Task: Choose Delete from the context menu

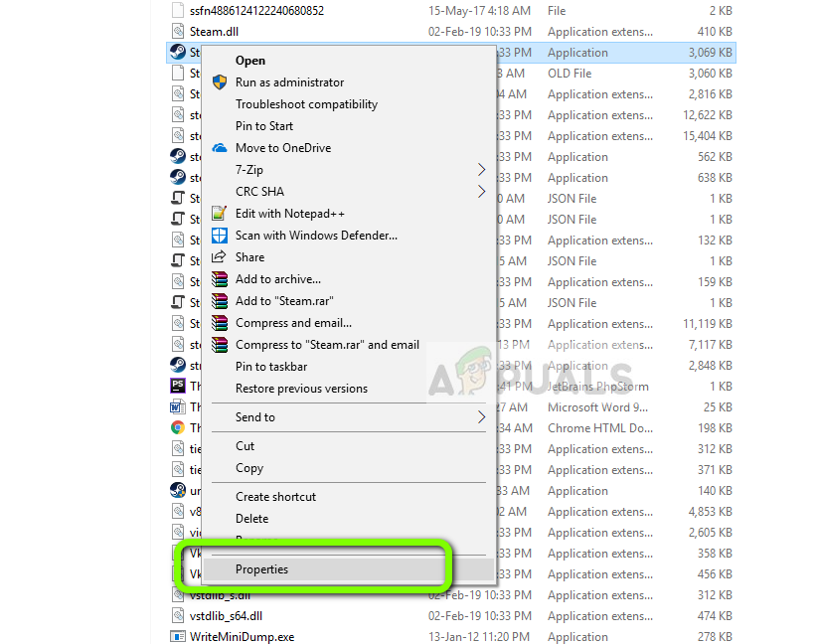Action: point(251,518)
